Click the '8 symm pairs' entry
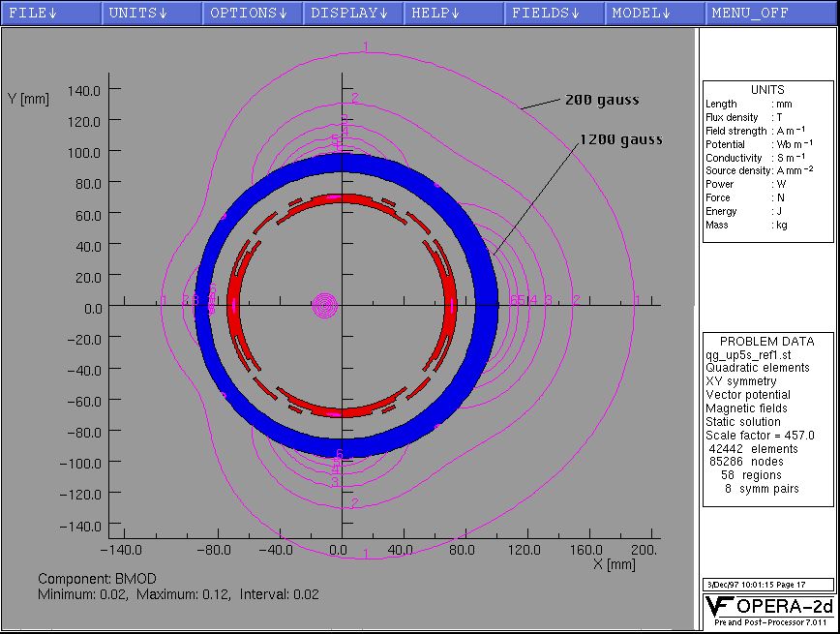This screenshot has width=840, height=634. click(x=762, y=488)
